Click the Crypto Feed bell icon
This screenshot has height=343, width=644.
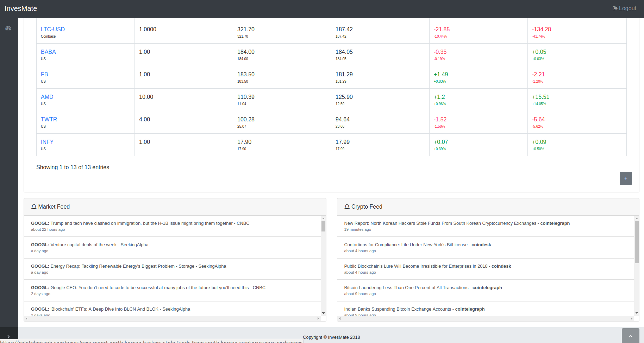[347, 207]
